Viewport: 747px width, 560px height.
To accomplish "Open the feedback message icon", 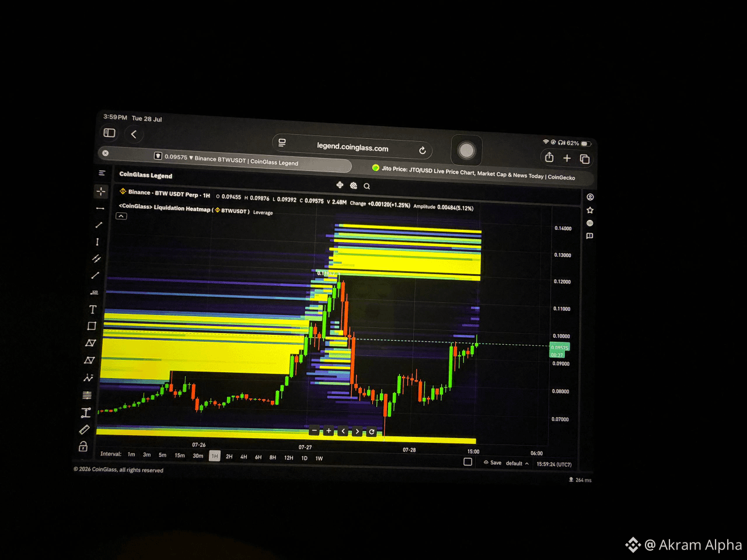I will click(589, 236).
